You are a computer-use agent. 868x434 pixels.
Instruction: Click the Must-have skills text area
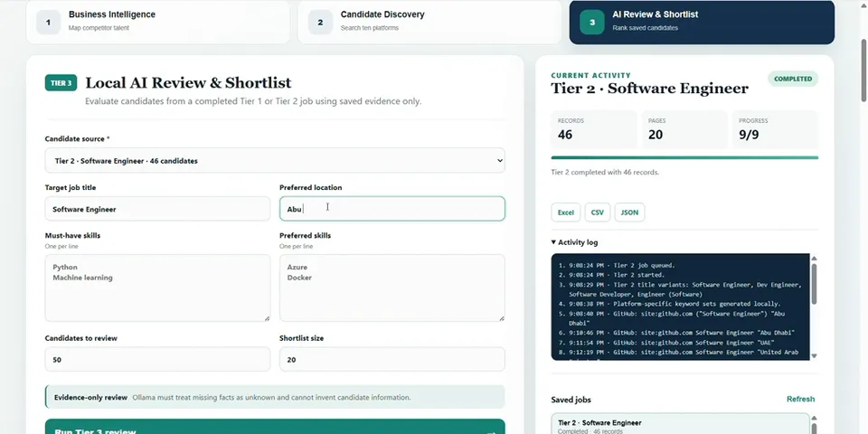(157, 288)
